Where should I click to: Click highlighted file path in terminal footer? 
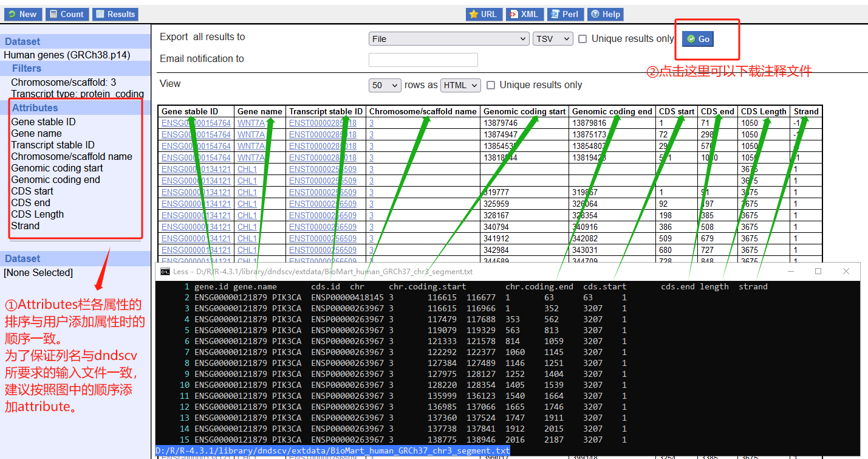333,450
